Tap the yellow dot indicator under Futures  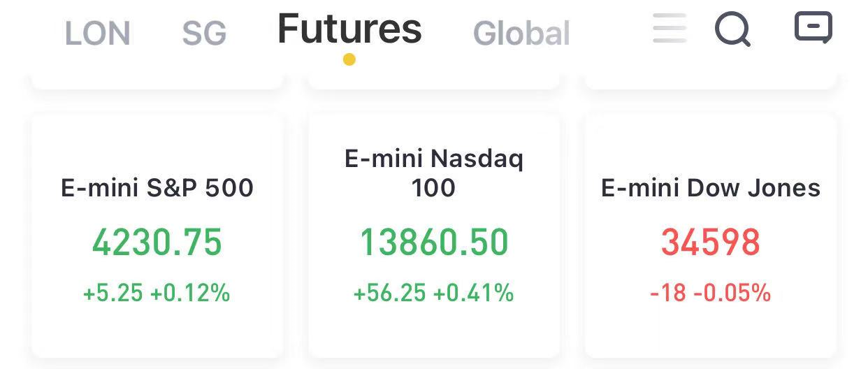(x=349, y=59)
